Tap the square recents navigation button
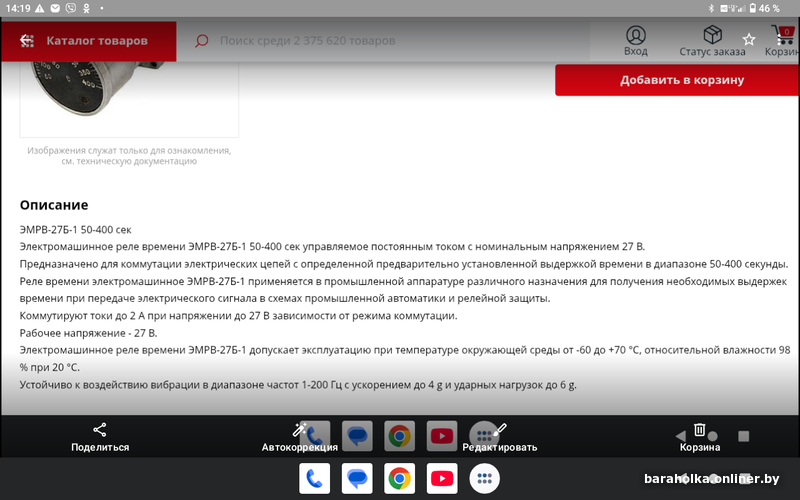The image size is (800, 500). point(743,436)
